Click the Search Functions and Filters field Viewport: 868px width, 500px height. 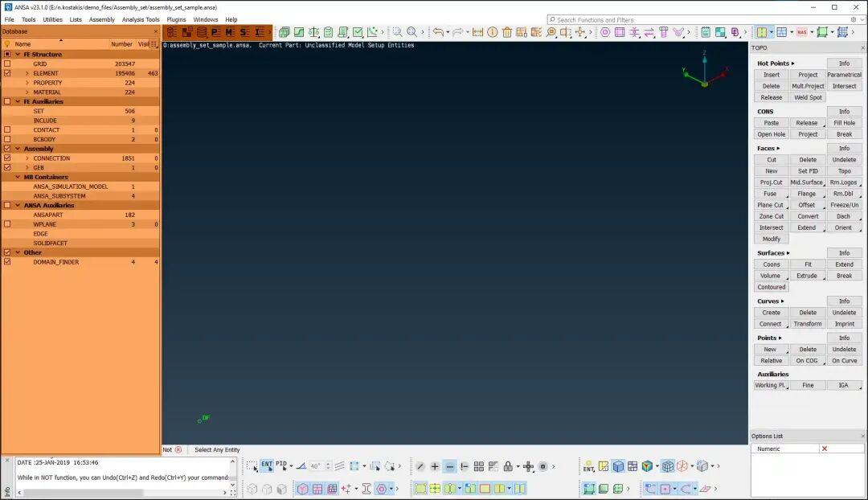click(699, 19)
